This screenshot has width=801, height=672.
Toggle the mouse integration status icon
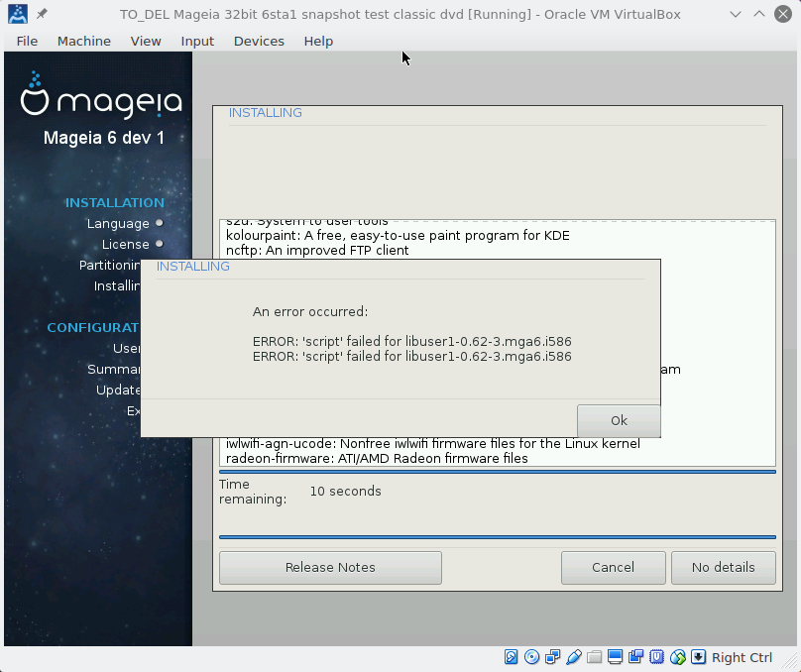[x=678, y=657]
